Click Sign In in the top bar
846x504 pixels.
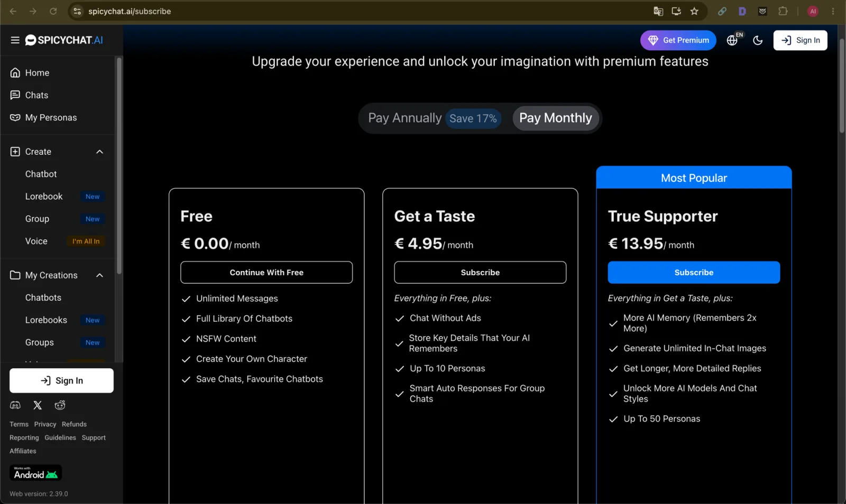(800, 40)
